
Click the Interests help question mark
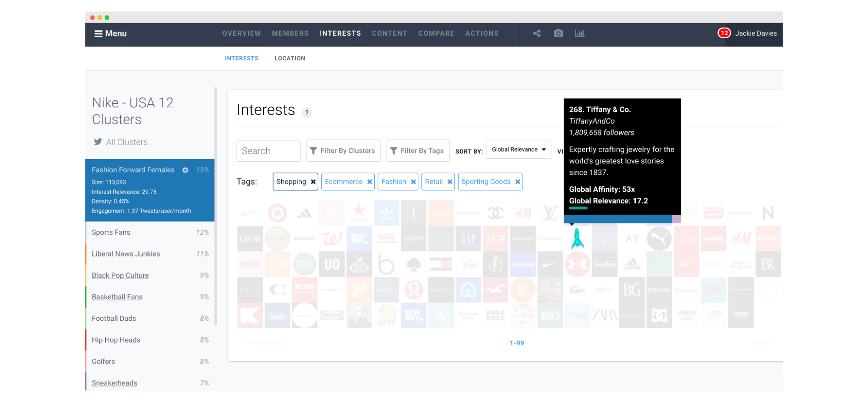[x=307, y=113]
